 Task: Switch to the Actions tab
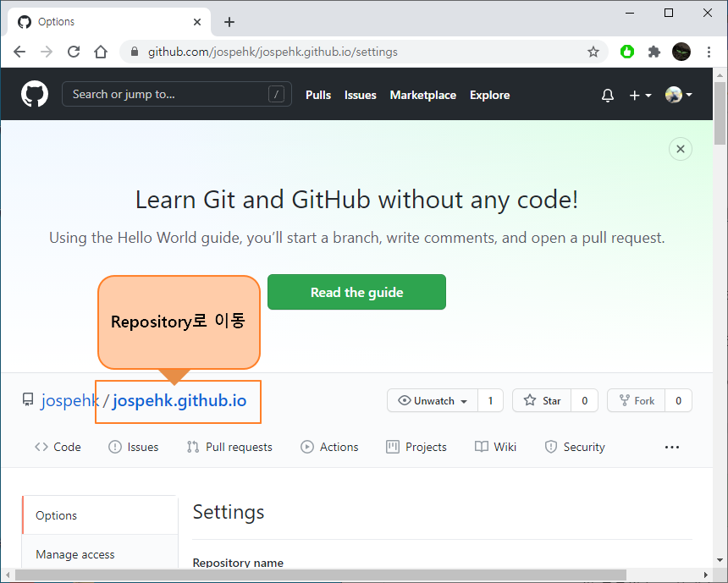pos(329,447)
